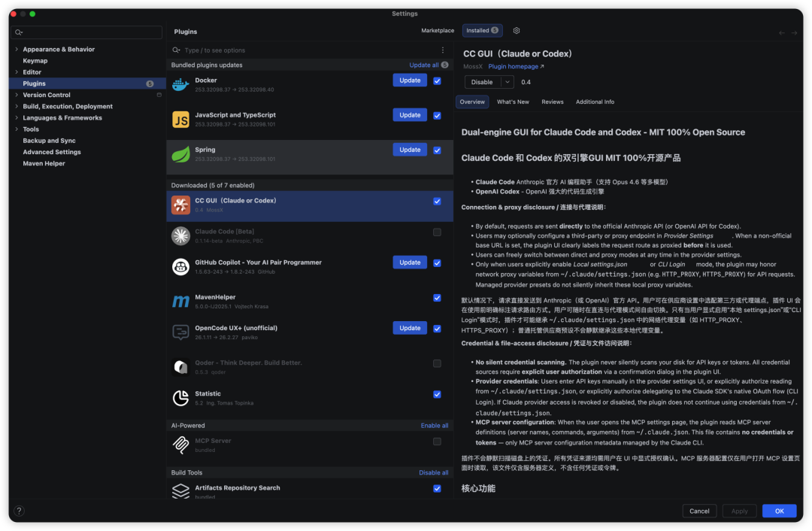Click the help question mark icon

coord(19,511)
